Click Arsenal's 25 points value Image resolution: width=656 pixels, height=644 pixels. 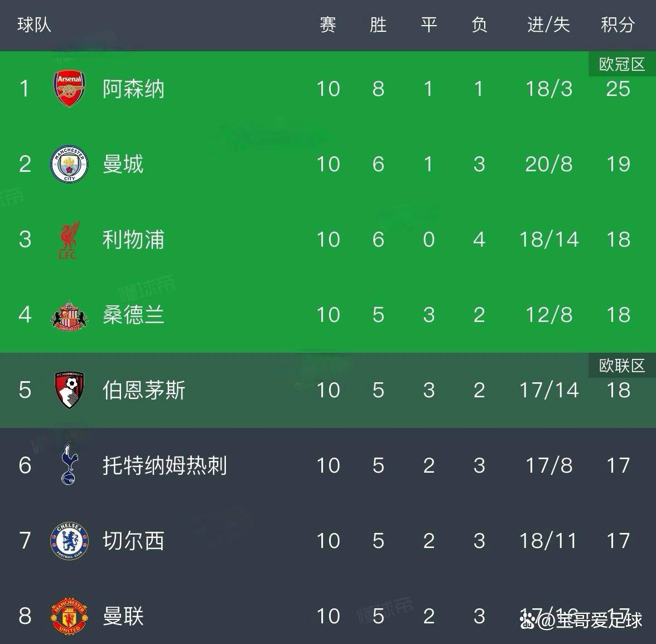[618, 89]
